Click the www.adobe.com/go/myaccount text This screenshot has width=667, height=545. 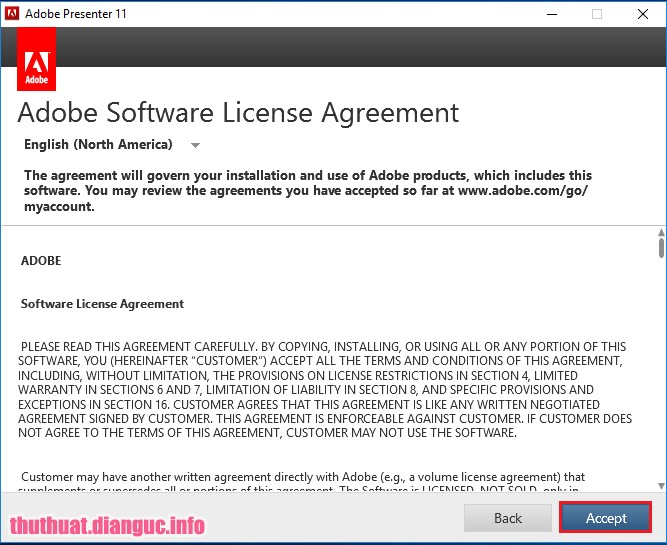(523, 191)
